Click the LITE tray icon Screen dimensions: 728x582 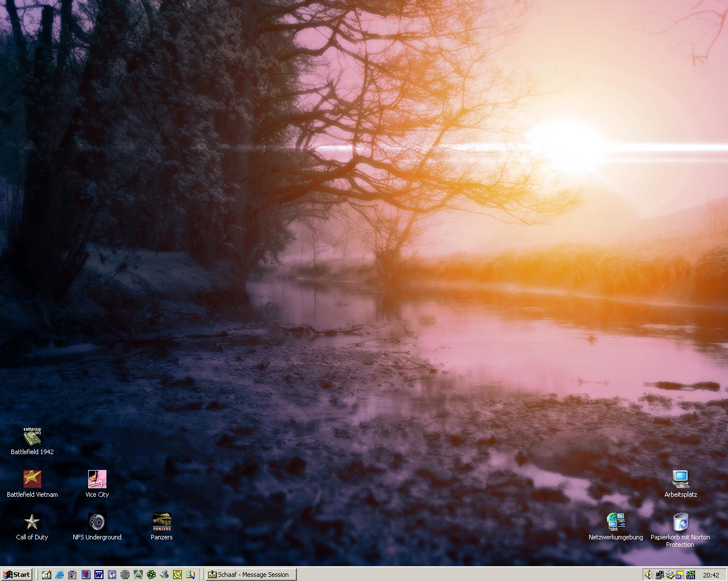[x=690, y=575]
